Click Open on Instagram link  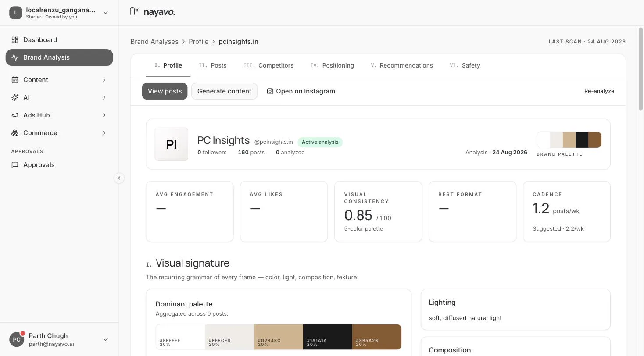tap(301, 91)
